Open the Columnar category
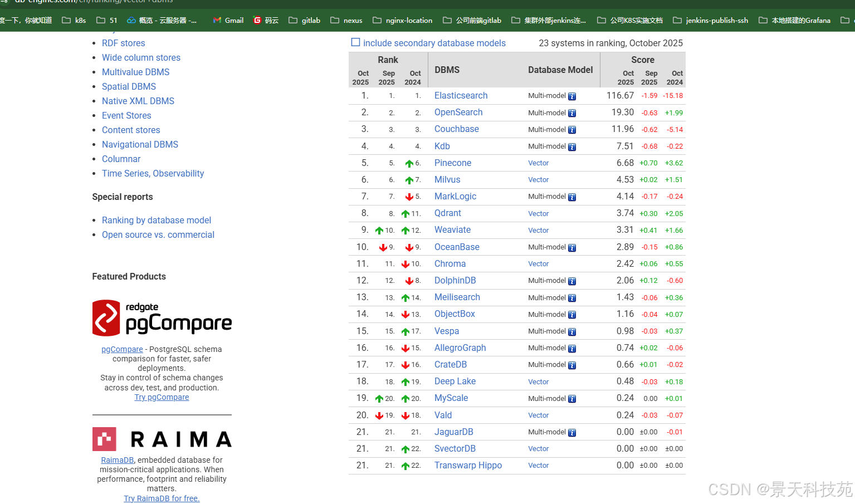The height and width of the screenshot is (504, 855). [x=121, y=159]
